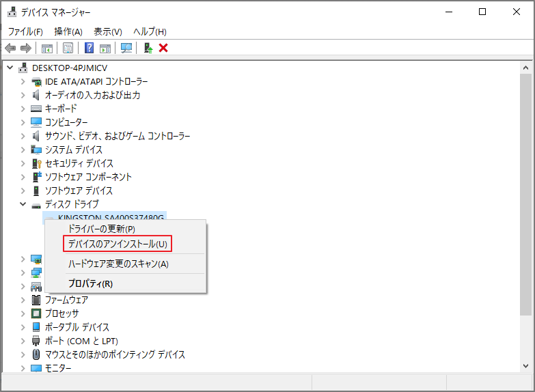Image resolution: width=535 pixels, height=392 pixels.
Task: Click the ファームウェア chip icon
Action: tap(36, 300)
